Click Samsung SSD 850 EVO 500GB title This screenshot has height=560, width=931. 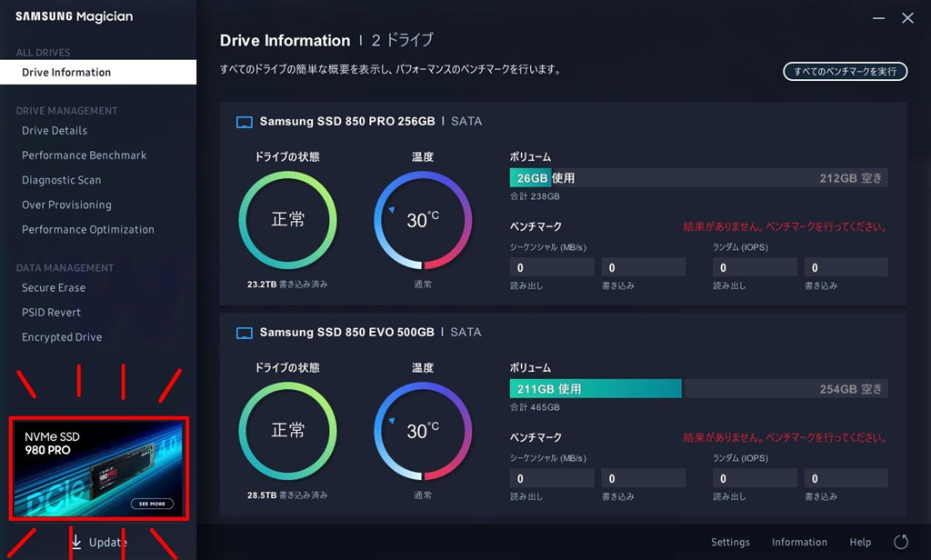[346, 332]
